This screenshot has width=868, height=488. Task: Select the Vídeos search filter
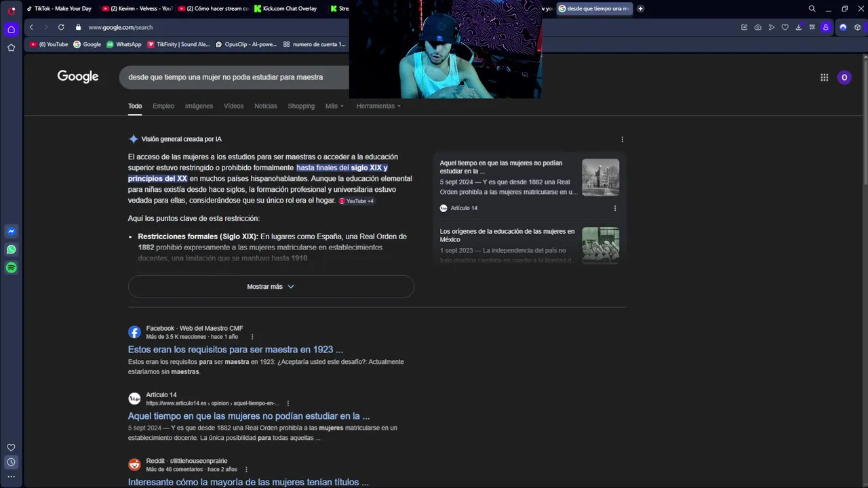[x=233, y=106]
